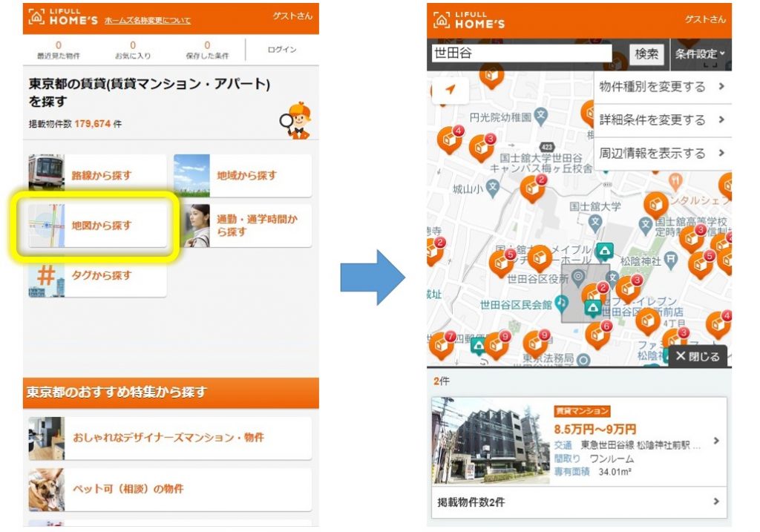Click the current location arrow icon on map

[x=451, y=90]
